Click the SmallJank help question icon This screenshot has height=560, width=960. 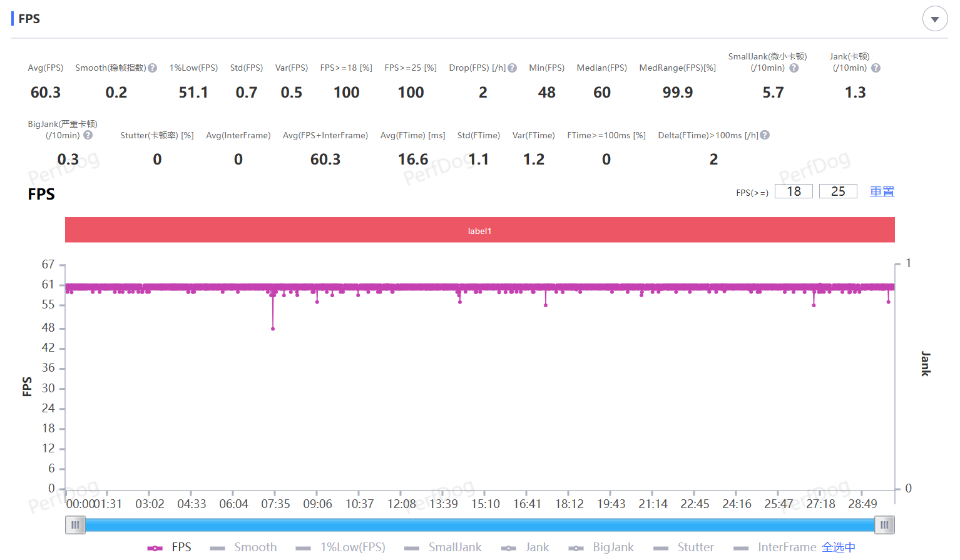[794, 68]
